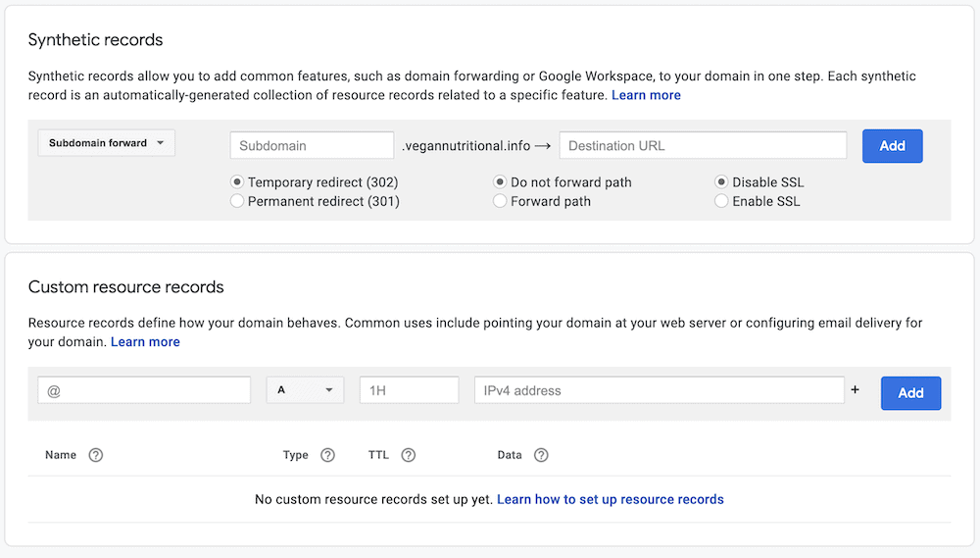980x558 pixels.
Task: Click the plus icon beside IPv4 address
Action: 855,389
